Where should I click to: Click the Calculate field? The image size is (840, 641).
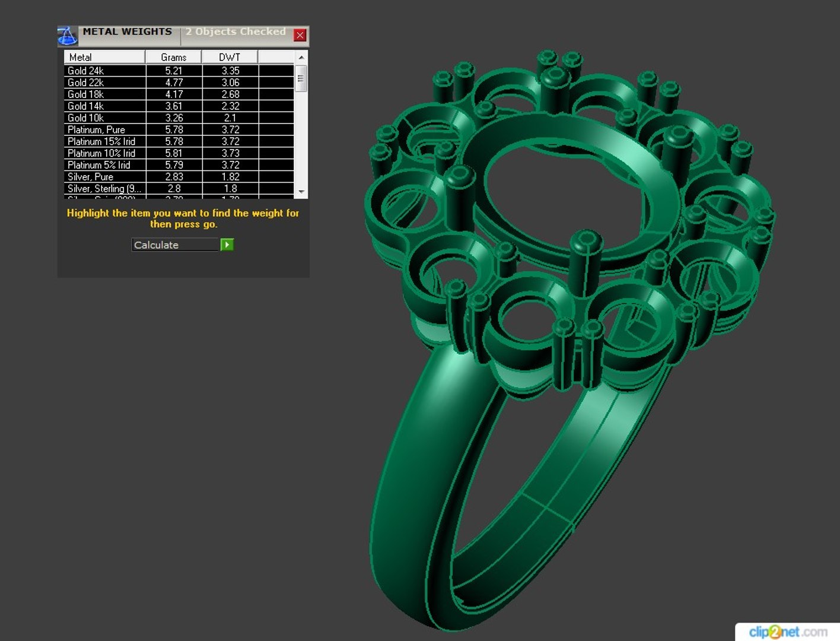coord(176,245)
